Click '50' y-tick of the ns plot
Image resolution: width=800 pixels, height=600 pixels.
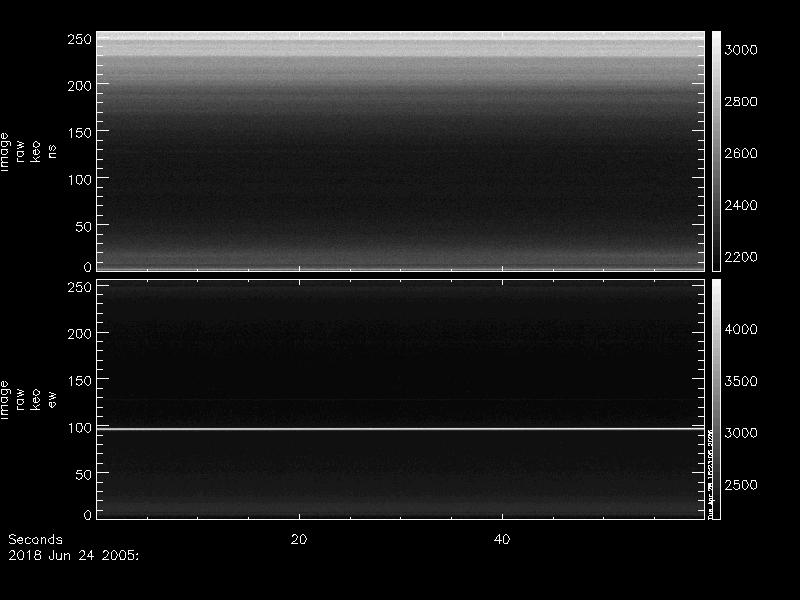tap(84, 227)
